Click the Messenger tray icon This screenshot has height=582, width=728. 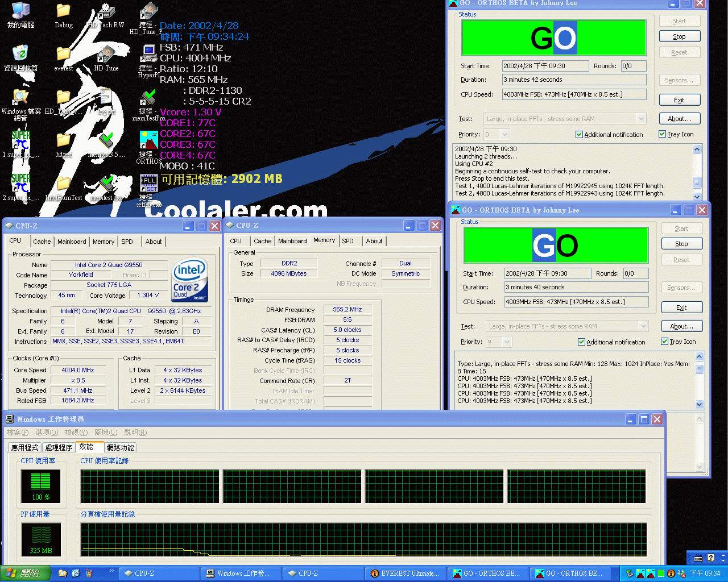pos(681,573)
